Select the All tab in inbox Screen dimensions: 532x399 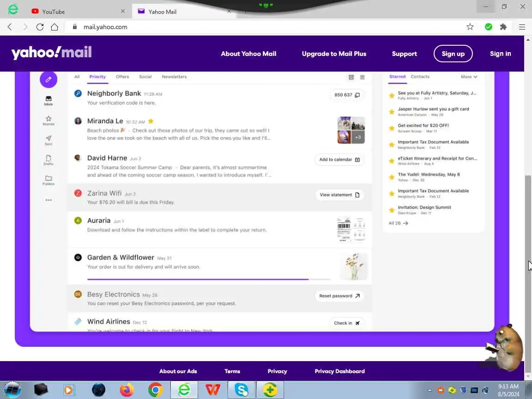point(77,77)
